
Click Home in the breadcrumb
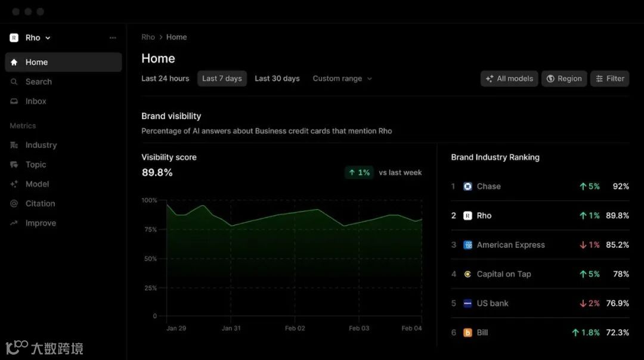[x=176, y=37]
